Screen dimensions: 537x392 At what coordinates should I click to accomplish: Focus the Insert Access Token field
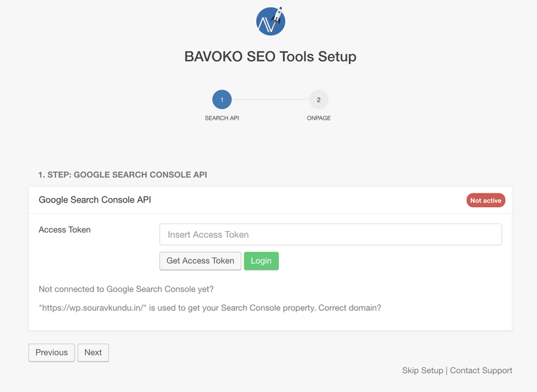(331, 235)
